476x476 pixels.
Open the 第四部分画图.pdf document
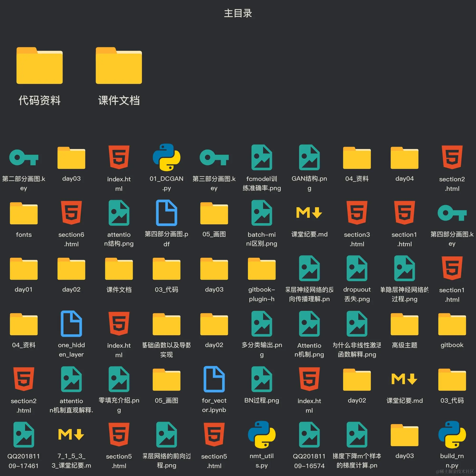click(x=166, y=213)
